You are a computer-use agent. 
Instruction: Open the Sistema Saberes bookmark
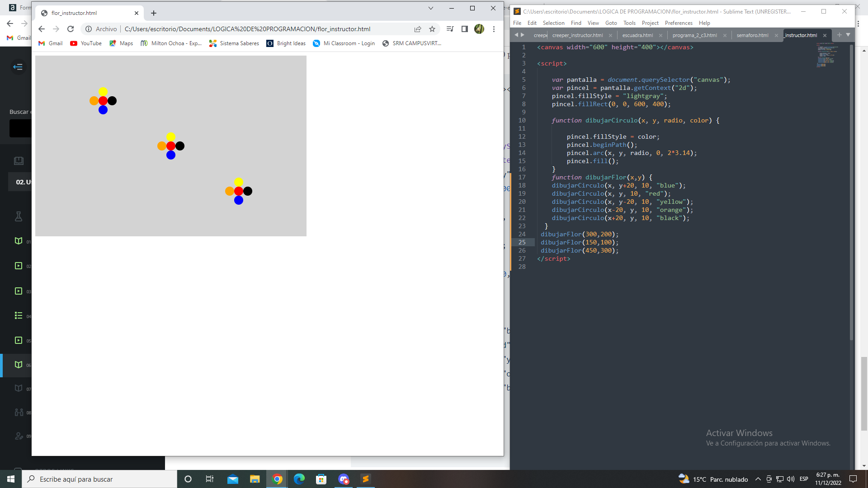(234, 43)
